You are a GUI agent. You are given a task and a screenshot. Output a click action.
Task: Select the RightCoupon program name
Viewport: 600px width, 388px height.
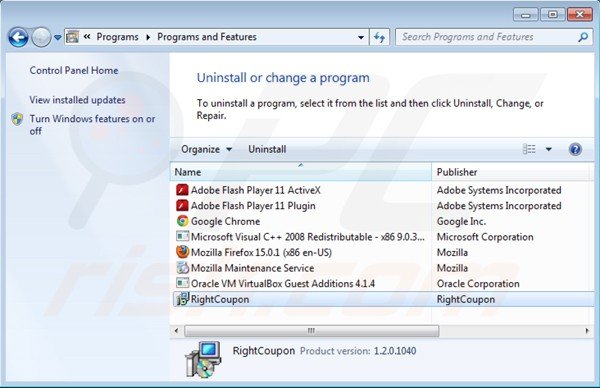pos(220,299)
